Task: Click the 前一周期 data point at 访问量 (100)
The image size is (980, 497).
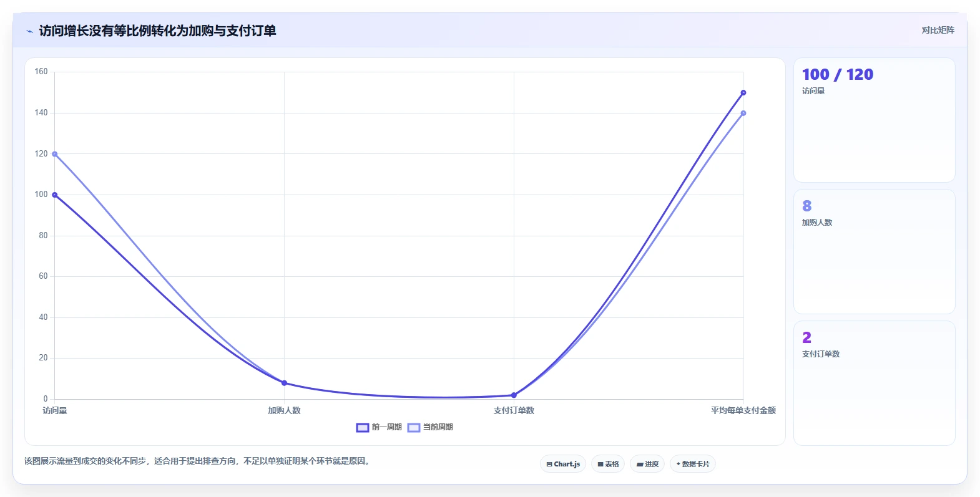Action: (55, 195)
